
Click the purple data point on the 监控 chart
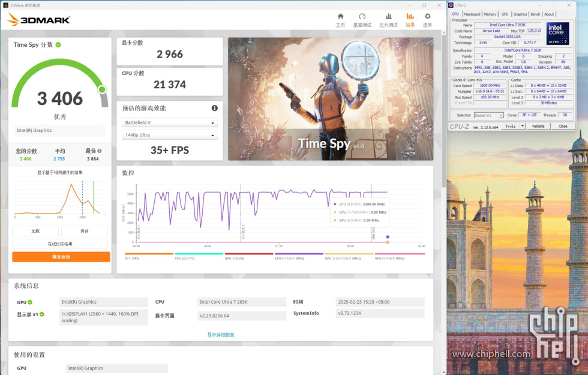pos(388,237)
